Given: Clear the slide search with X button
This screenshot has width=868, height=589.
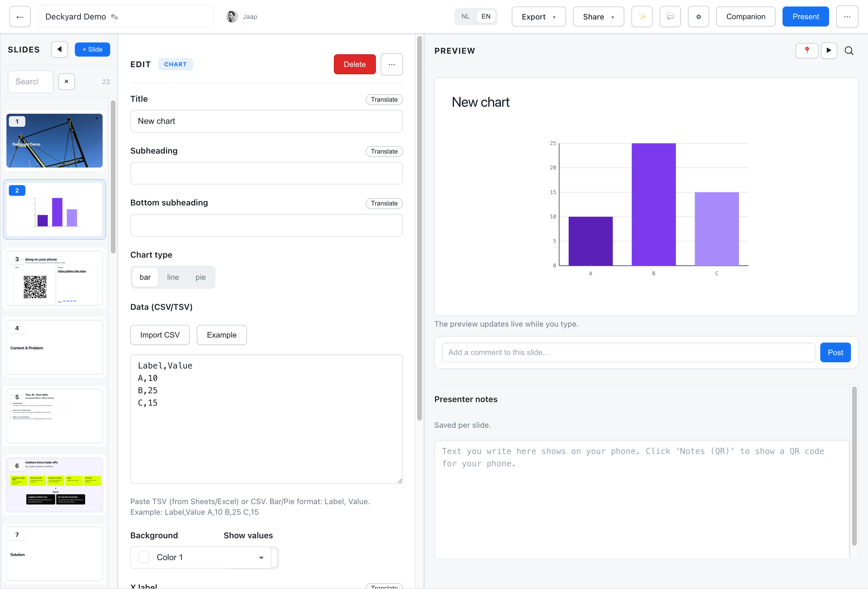Looking at the screenshot, I should pos(67,81).
